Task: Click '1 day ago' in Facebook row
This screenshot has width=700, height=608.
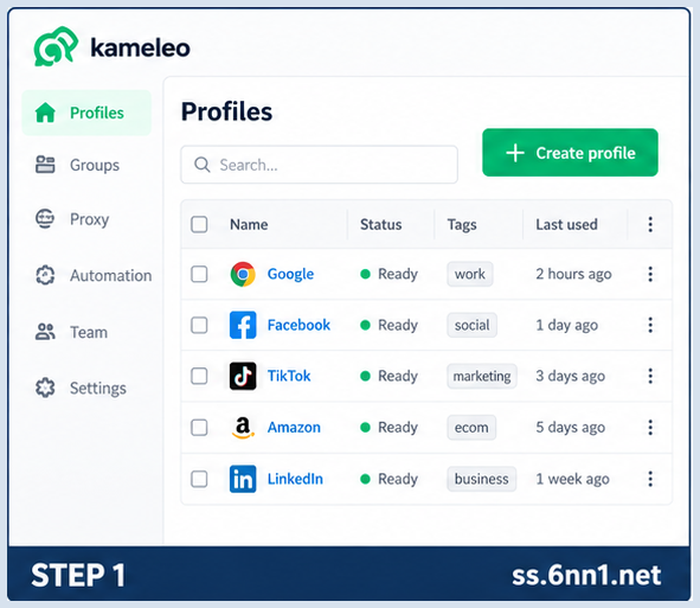Action: pyautogui.click(x=567, y=325)
